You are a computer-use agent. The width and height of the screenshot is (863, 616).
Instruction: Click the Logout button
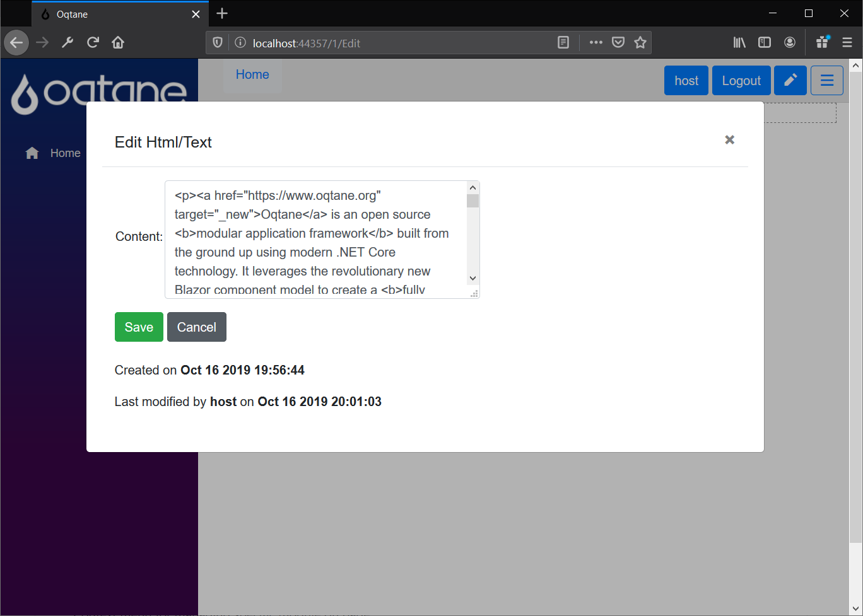[x=741, y=81]
